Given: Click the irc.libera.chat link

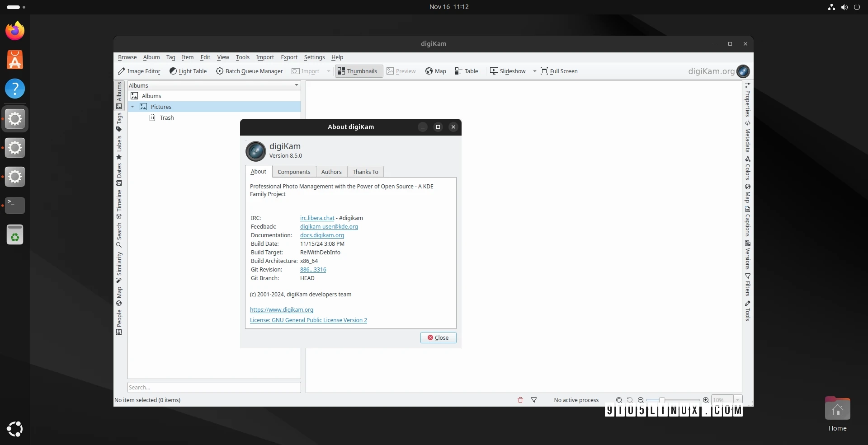Looking at the screenshot, I should (317, 218).
